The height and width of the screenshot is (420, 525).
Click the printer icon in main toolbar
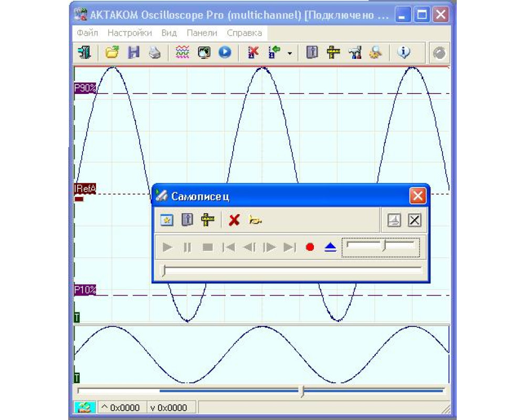pos(154,52)
